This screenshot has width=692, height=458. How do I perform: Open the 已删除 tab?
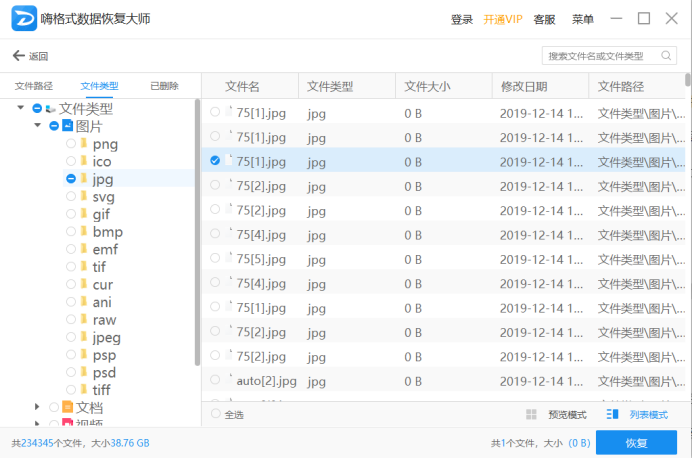click(x=164, y=86)
